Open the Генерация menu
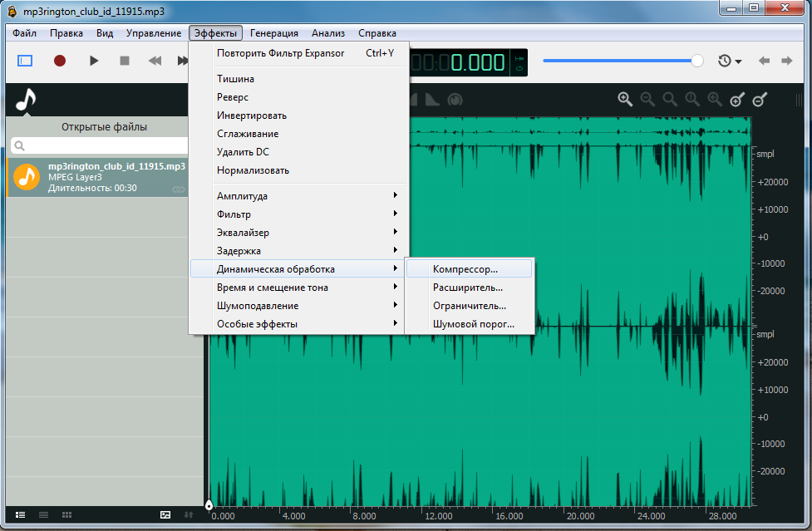This screenshot has height=531, width=812. click(x=274, y=32)
